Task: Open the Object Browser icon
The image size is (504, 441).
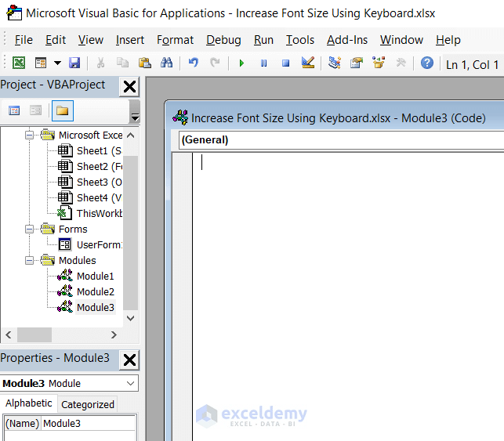Action: pyautogui.click(x=379, y=63)
